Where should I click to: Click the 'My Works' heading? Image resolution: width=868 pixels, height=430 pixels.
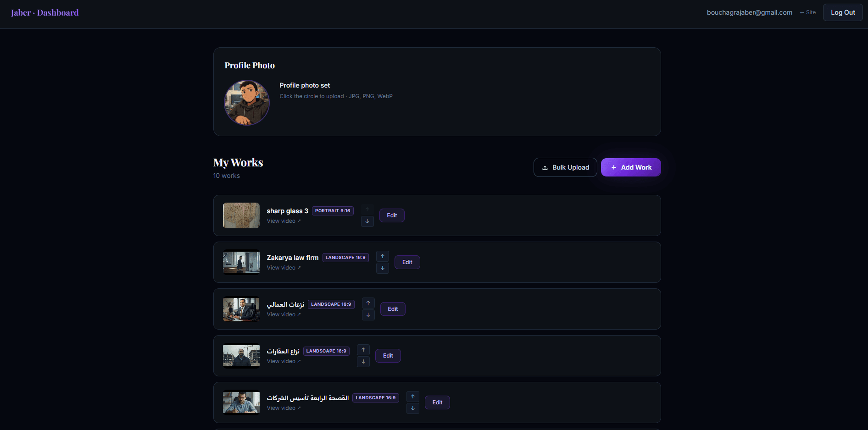click(238, 163)
